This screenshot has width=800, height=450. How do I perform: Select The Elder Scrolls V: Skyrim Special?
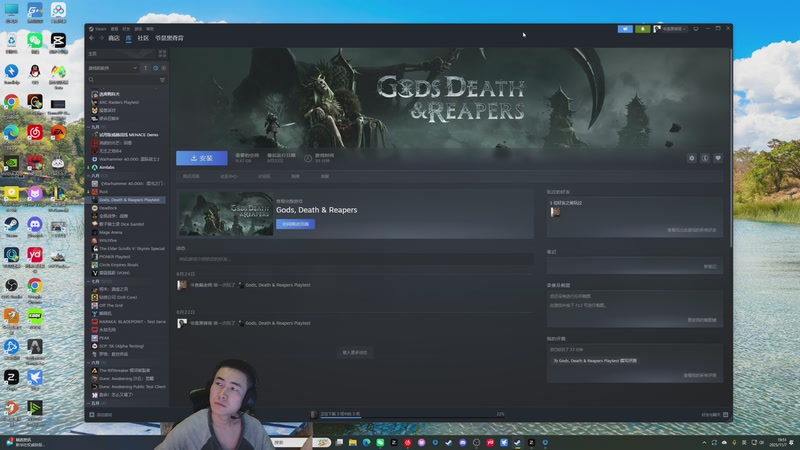pos(131,248)
